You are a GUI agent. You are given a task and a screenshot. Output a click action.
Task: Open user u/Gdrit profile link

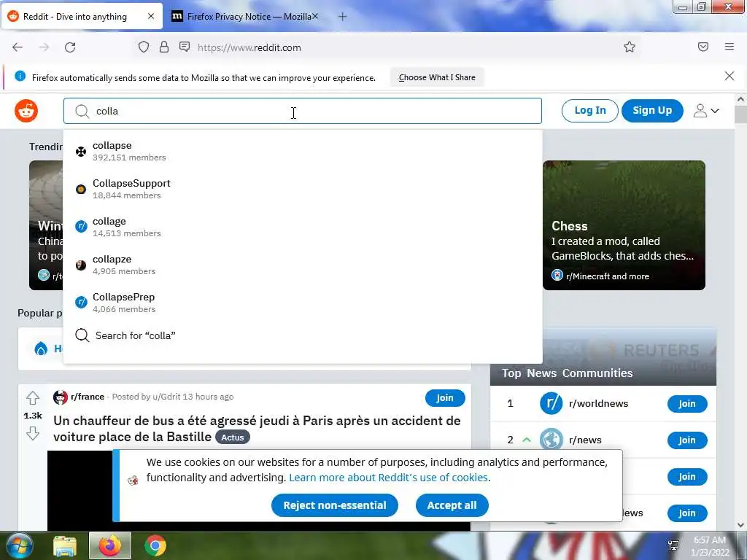(166, 397)
